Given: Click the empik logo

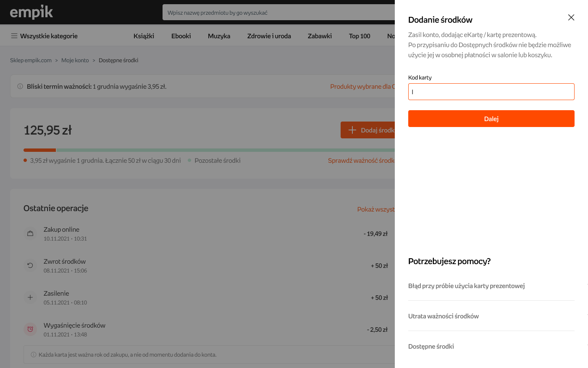Looking at the screenshot, I should click(x=31, y=12).
